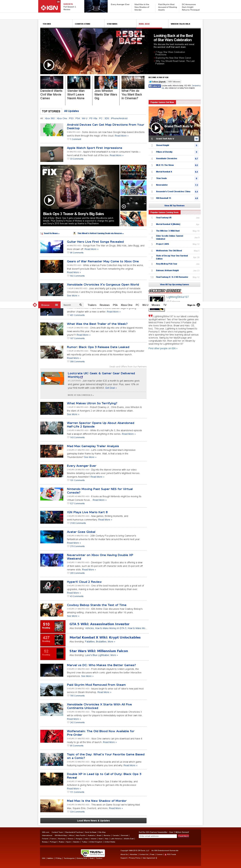Filter top stories by Xbox One
Screen dimensions: 241x868
62,118
